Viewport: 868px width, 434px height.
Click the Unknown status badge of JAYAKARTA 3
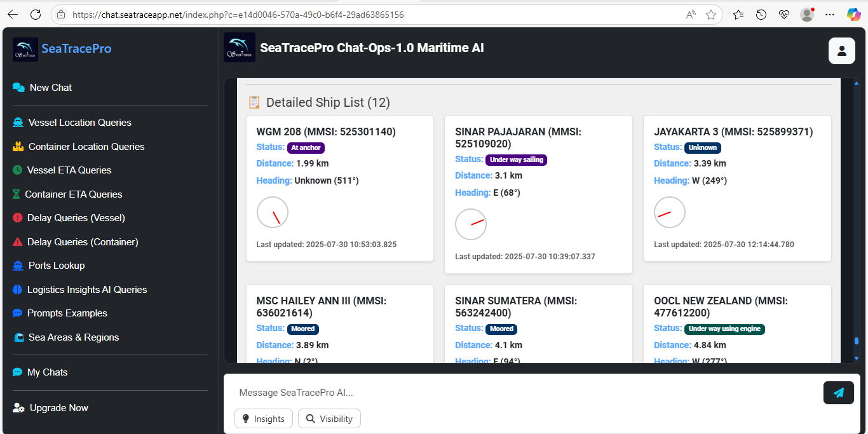(703, 147)
